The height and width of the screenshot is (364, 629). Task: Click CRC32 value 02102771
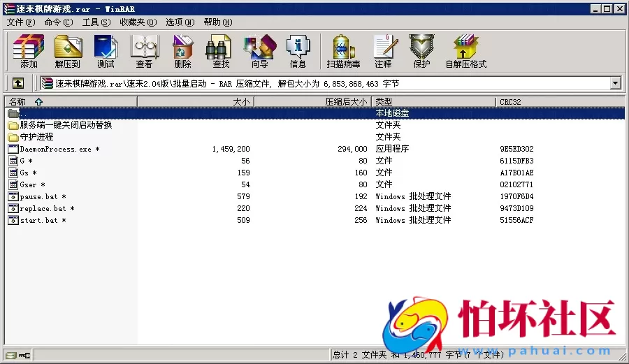516,185
